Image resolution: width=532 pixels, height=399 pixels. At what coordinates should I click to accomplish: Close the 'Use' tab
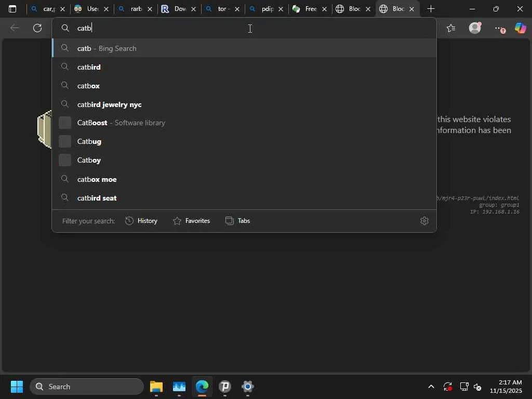point(106,9)
